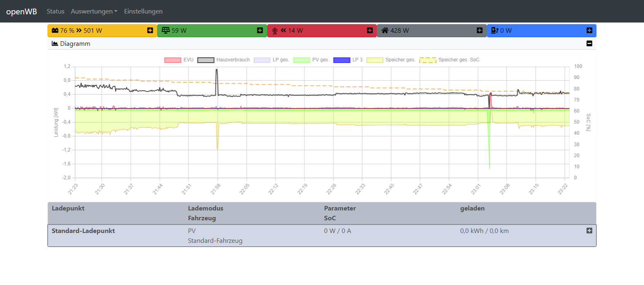644x285 pixels.
Task: Expand the yellow battery storage card
Action: click(x=150, y=30)
